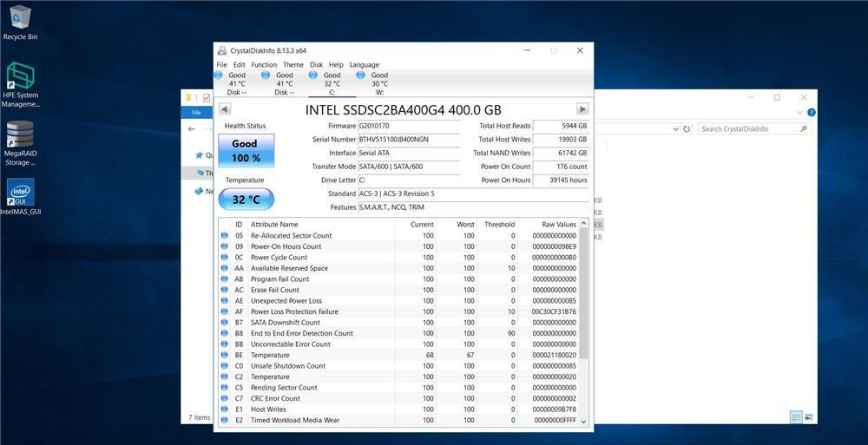Image resolution: width=868 pixels, height=445 pixels.
Task: Select Uncorrectable Error Count row
Action: [398, 344]
